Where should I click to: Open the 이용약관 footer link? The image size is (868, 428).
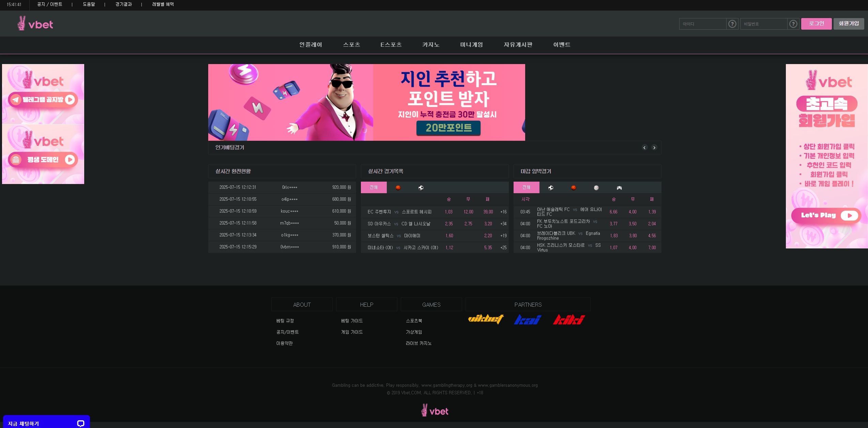(285, 343)
